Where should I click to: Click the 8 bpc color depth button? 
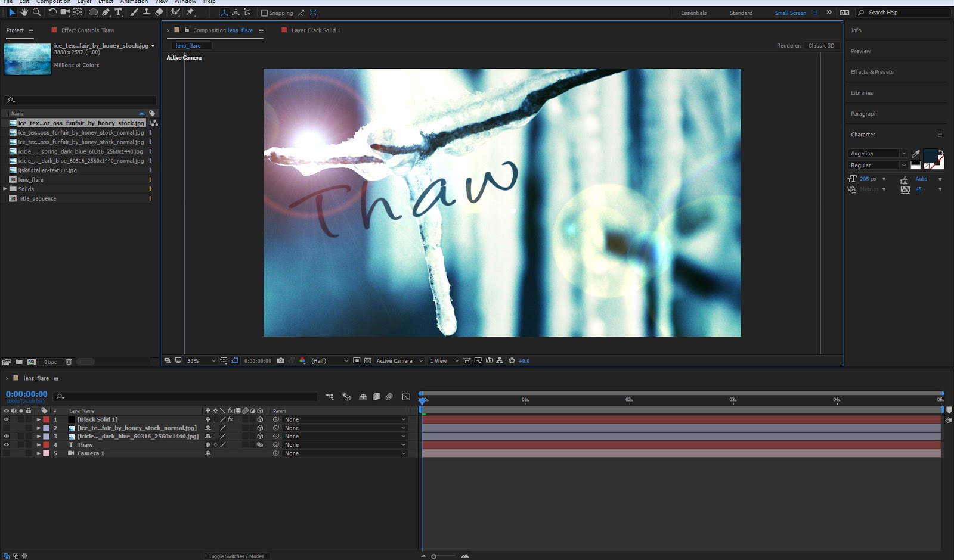pos(51,362)
